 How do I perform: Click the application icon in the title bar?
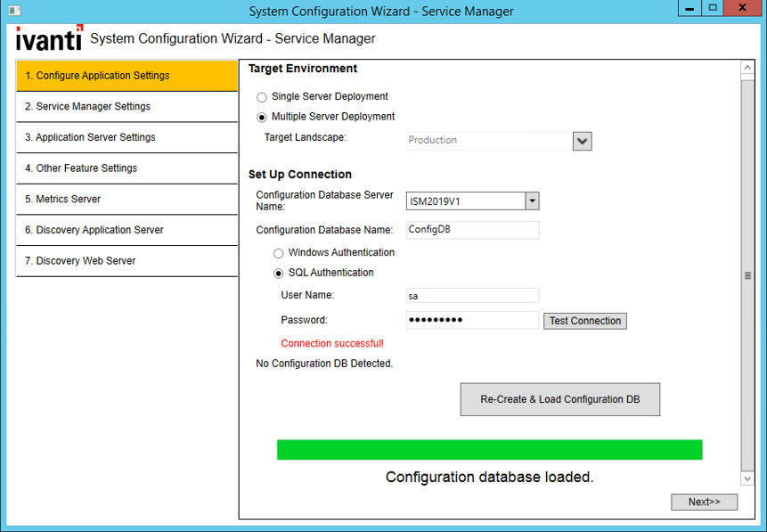[x=12, y=8]
